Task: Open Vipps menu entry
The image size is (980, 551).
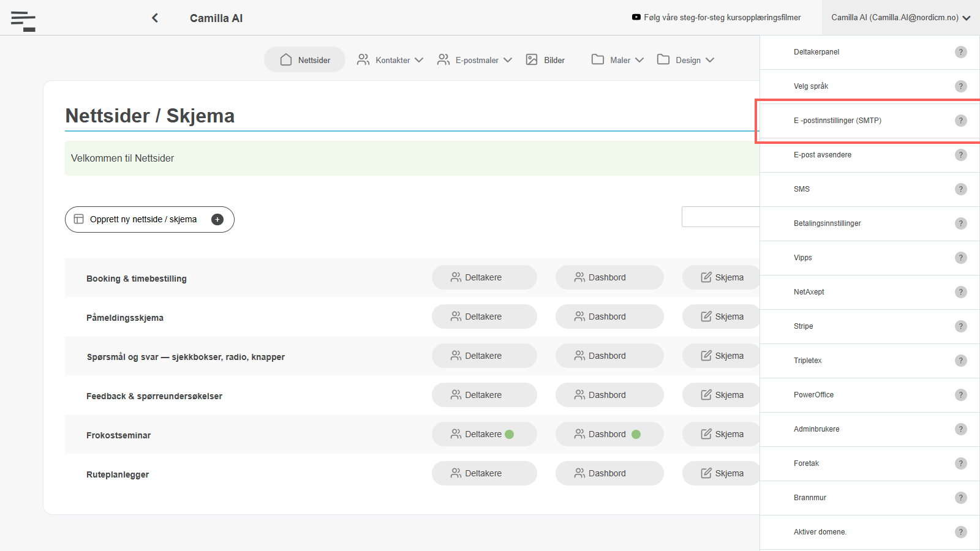Action: 870,258
